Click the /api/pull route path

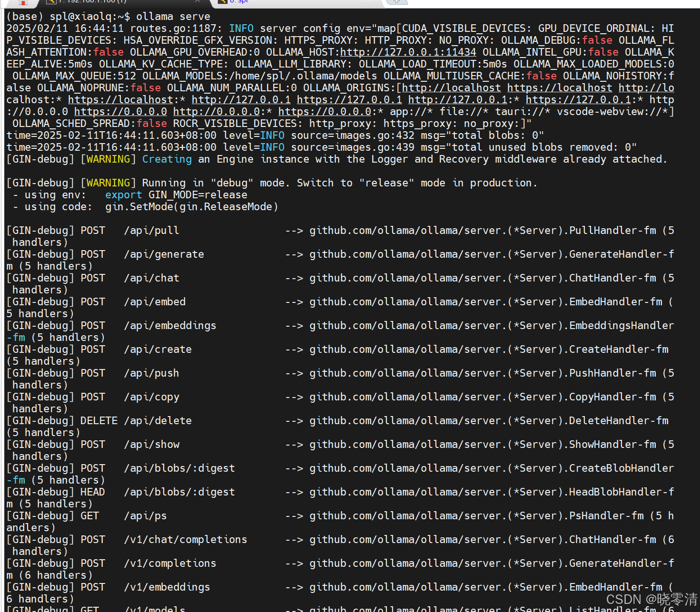[151, 231]
